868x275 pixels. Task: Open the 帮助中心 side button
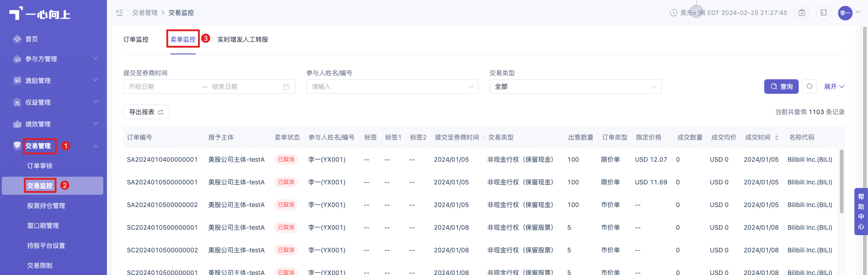[x=861, y=212]
